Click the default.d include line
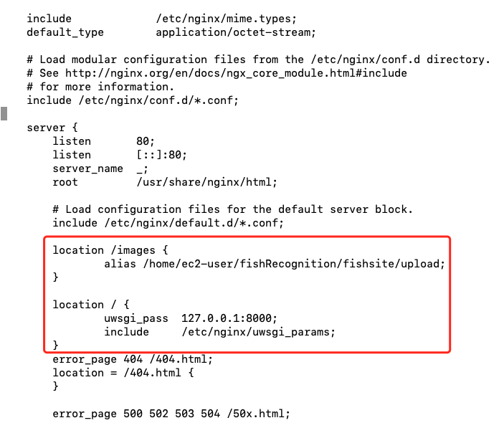This screenshot has width=504, height=428. [168, 223]
